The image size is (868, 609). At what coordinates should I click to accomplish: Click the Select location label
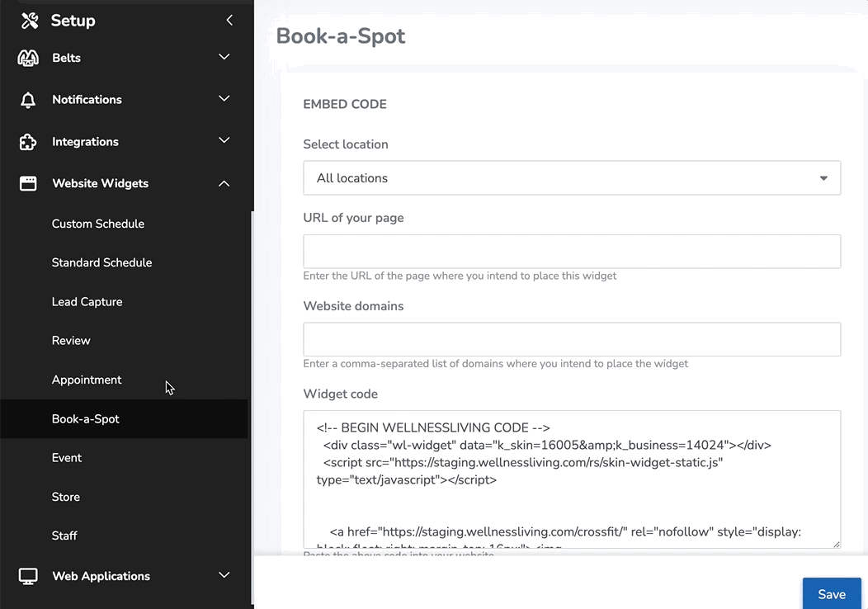(346, 144)
